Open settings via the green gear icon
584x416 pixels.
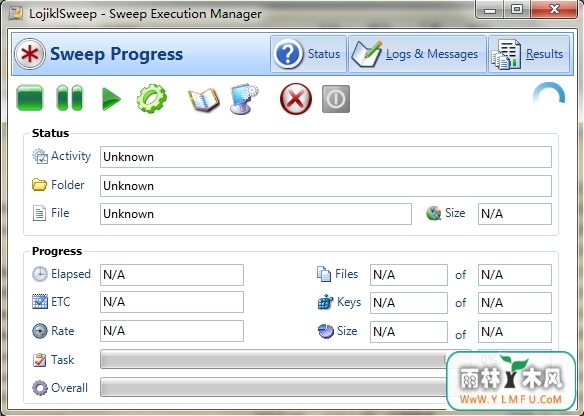click(152, 98)
